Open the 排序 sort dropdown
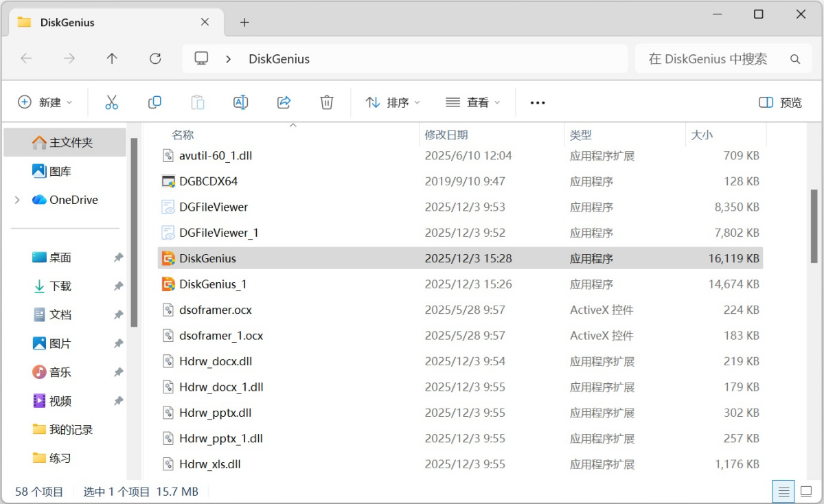 (393, 102)
